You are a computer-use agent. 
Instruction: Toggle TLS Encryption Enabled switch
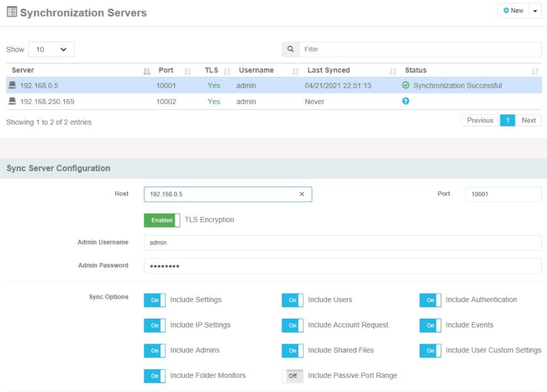click(x=162, y=220)
